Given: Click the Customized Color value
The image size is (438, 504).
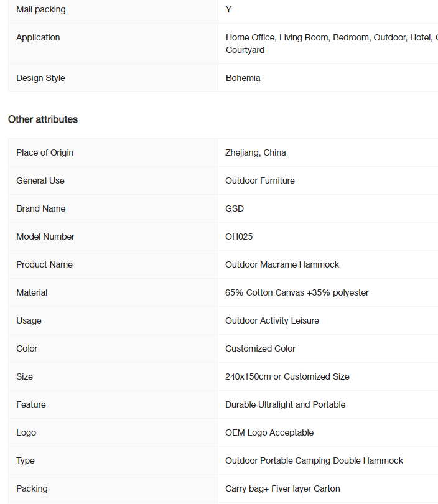Looking at the screenshot, I should 260,348.
